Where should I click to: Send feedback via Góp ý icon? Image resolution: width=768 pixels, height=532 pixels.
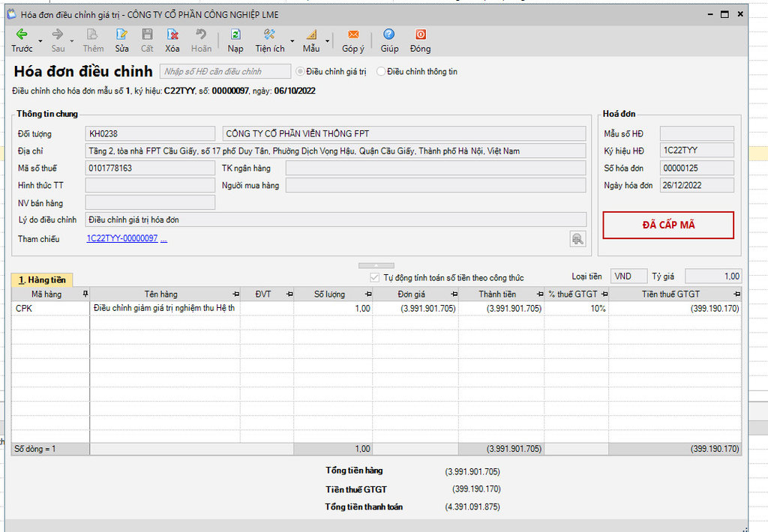(353, 34)
